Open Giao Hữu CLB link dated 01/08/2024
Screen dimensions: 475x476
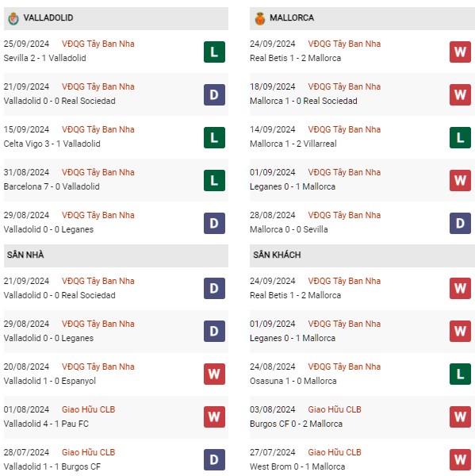pyautogui.click(x=88, y=409)
